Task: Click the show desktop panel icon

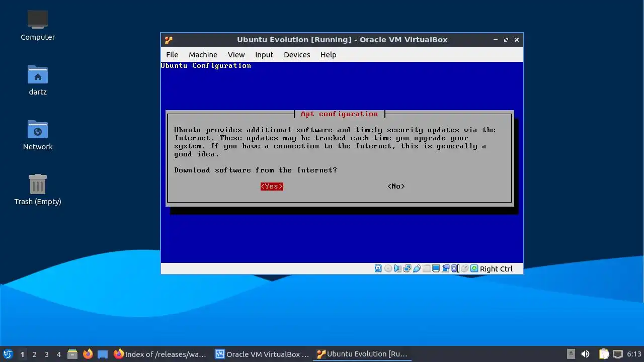Action: pos(103,354)
